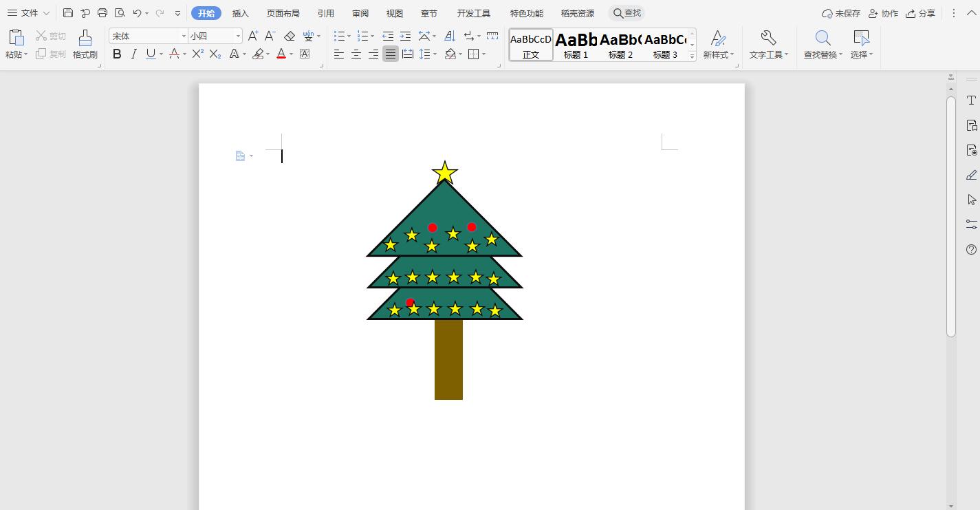Click the vertical scrollbar thumb
The height and width of the screenshot is (510, 980).
(x=951, y=217)
